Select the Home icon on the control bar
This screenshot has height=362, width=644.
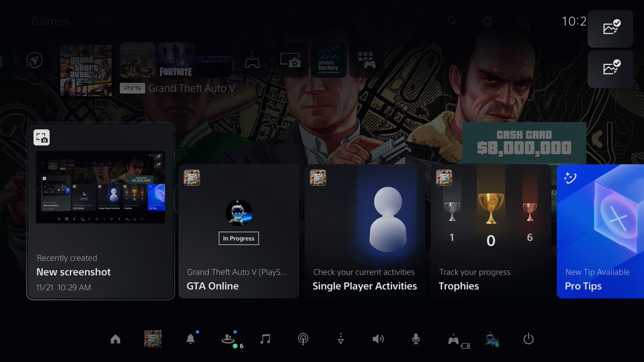tap(115, 338)
